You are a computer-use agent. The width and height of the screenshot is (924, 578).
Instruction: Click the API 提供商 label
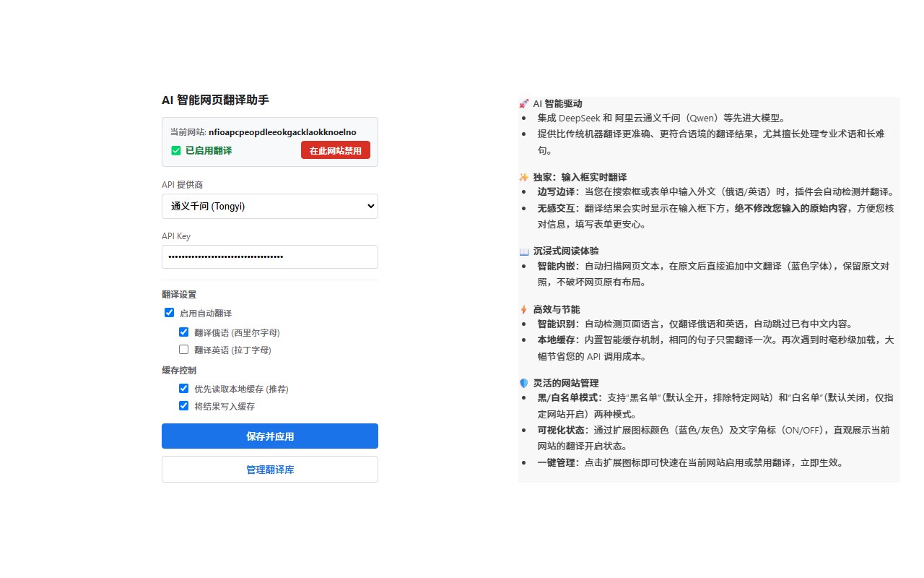[x=183, y=185]
